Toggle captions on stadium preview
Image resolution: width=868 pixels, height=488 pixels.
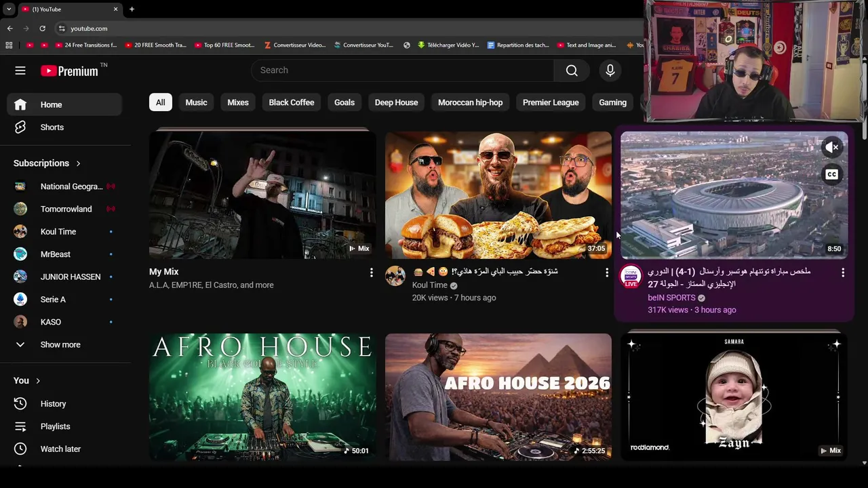click(x=832, y=174)
